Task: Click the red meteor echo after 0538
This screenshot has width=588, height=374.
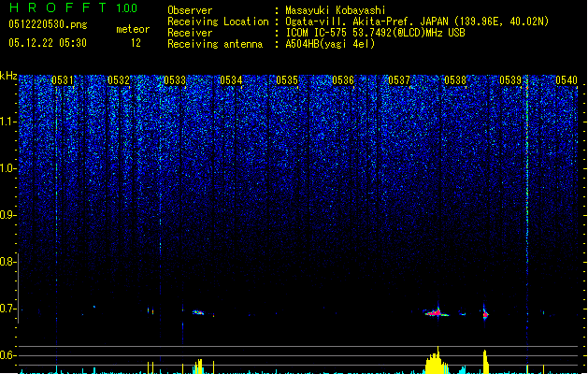Action: pos(485,314)
